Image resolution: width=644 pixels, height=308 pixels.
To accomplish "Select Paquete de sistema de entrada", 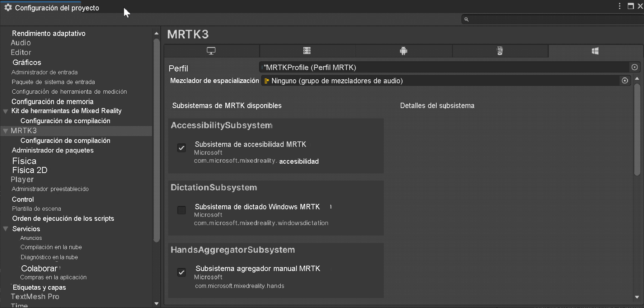I will [x=53, y=82].
